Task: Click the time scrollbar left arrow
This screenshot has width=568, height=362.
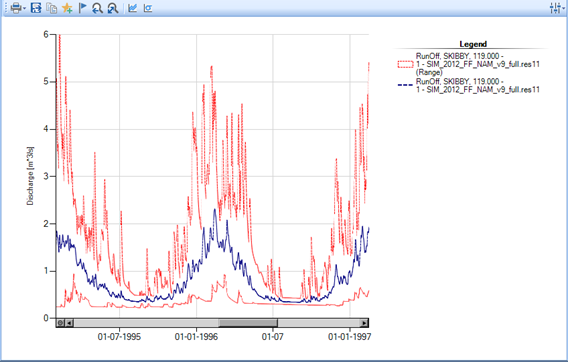Action: (69, 323)
